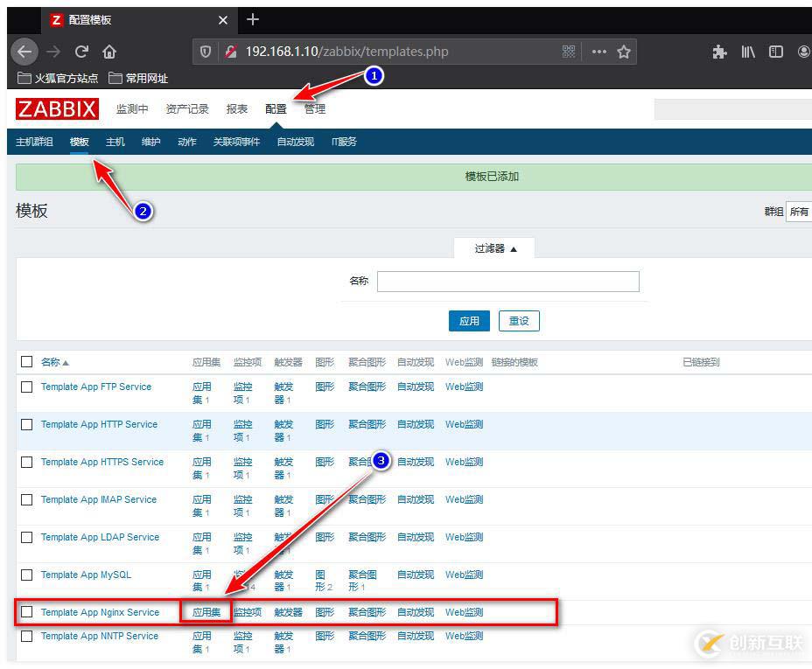
Task: Open the Template App Nginx Service link
Action: pyautogui.click(x=100, y=612)
